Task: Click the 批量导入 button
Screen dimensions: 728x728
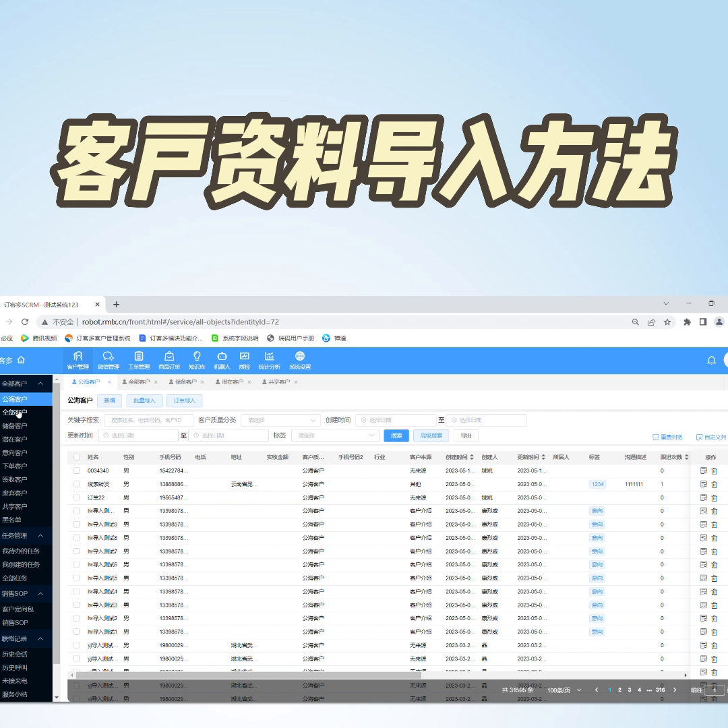Action: click(144, 400)
